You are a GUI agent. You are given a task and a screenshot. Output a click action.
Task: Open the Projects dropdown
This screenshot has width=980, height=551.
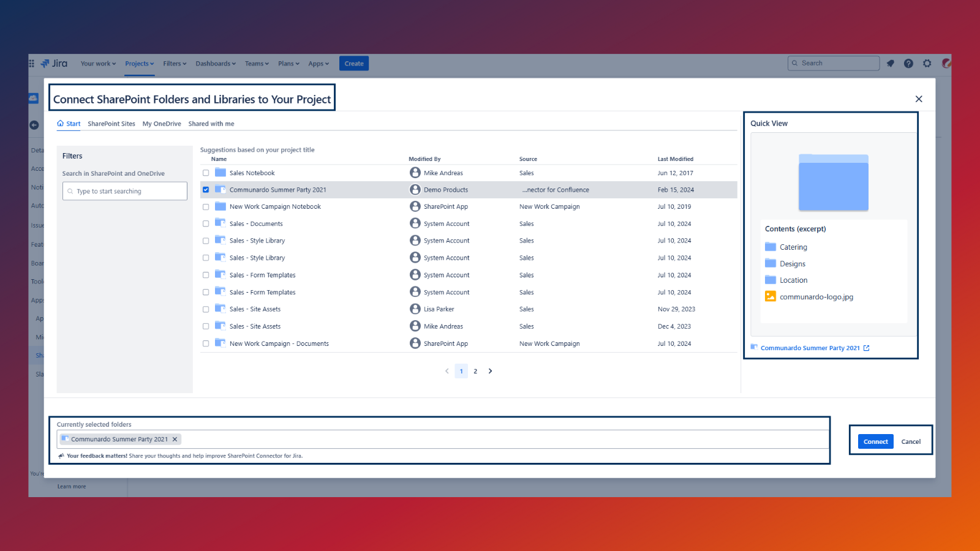point(140,64)
